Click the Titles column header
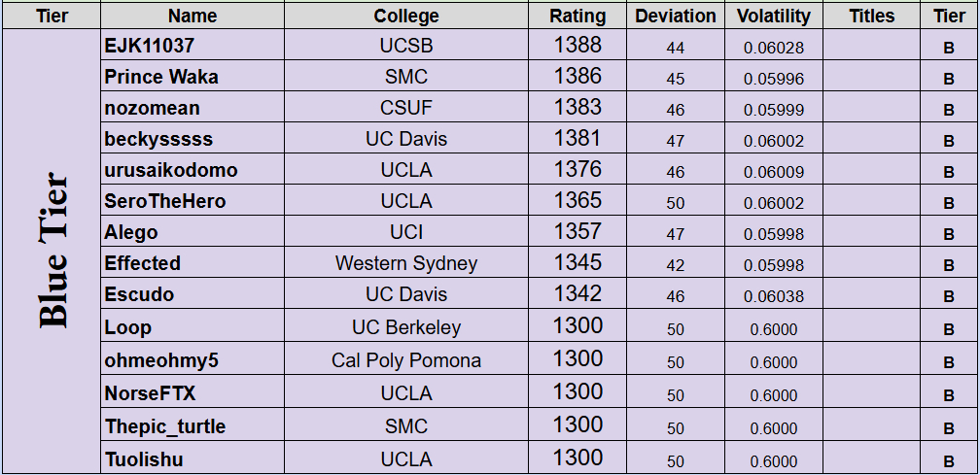Screen dimensions: 980x475 pos(871,16)
